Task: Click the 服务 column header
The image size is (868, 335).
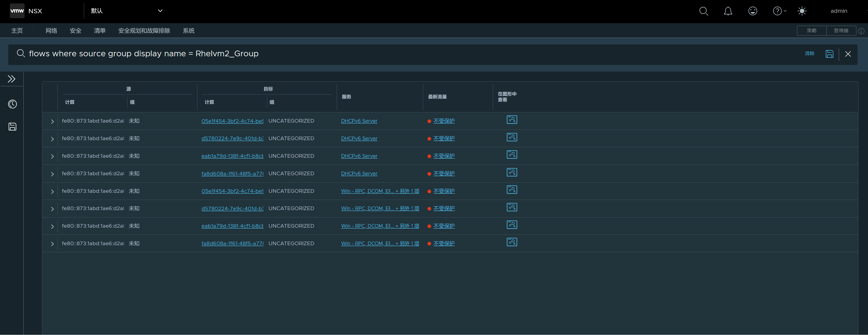Action: [x=346, y=97]
